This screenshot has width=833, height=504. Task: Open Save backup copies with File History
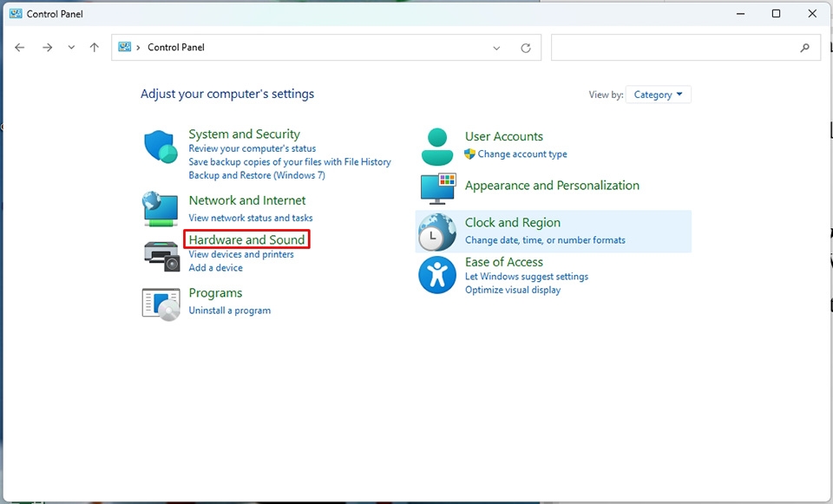tap(290, 162)
